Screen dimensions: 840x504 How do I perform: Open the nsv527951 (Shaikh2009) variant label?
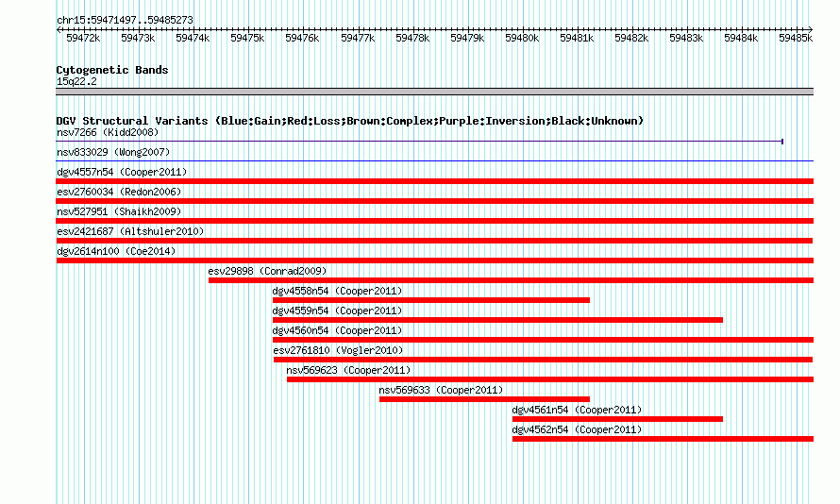[x=119, y=211]
